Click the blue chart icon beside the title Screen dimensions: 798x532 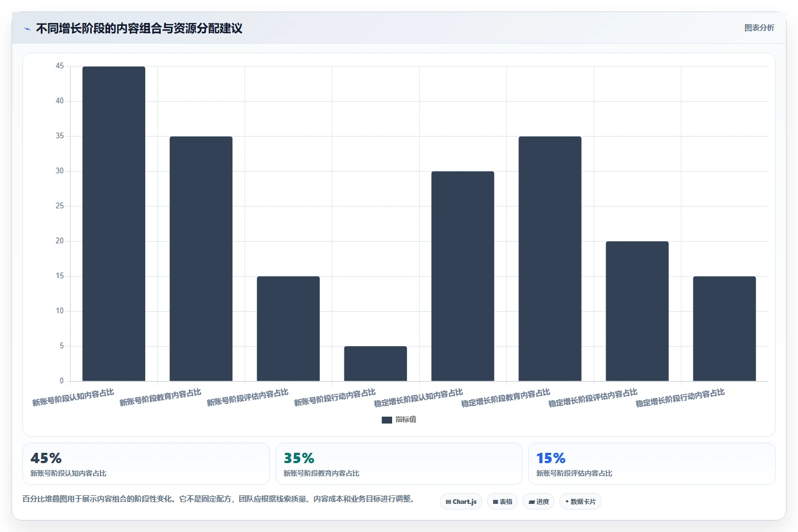tap(27, 29)
